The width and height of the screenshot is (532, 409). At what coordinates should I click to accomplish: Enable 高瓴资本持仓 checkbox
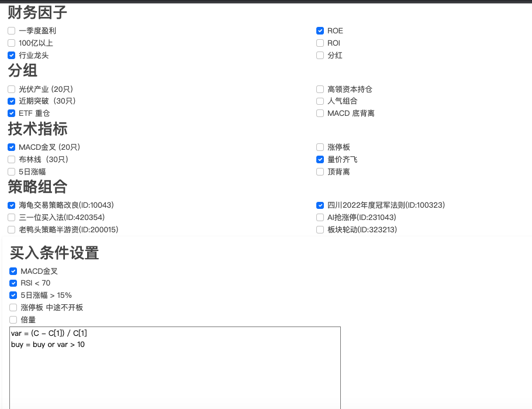click(320, 90)
